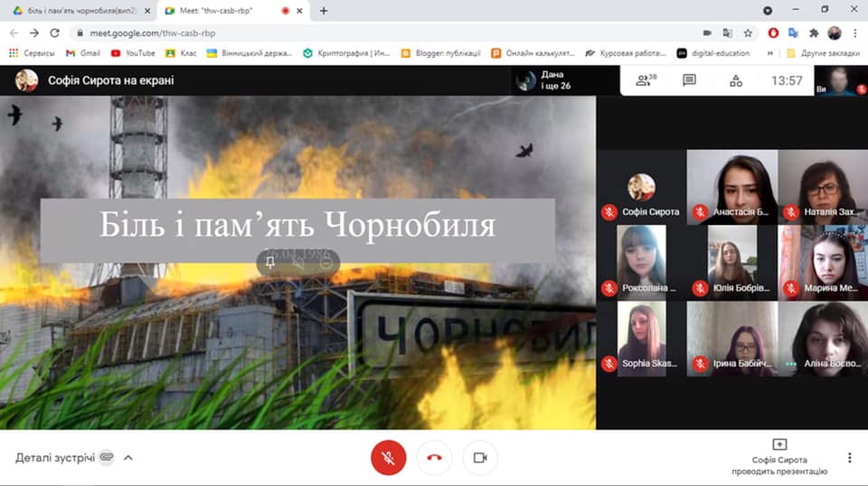Open the Криптография bookmark
Image resolution: width=868 pixels, height=486 pixels.
[x=346, y=53]
